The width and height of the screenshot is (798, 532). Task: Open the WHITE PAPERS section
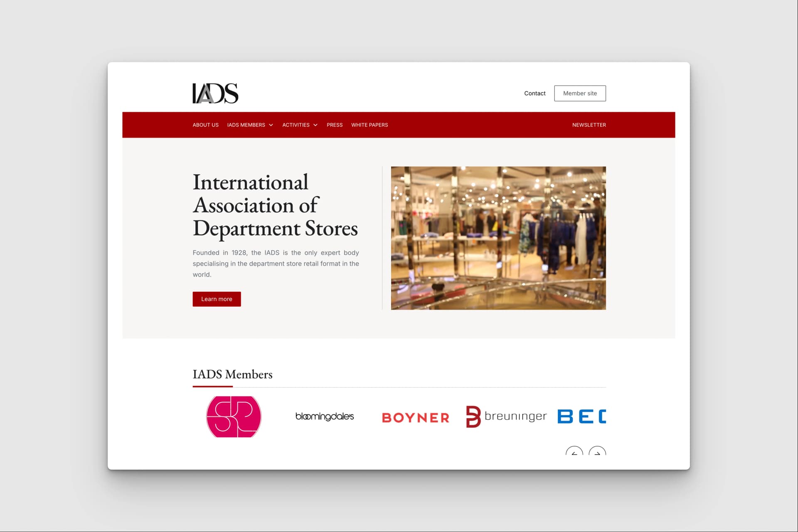click(x=369, y=125)
